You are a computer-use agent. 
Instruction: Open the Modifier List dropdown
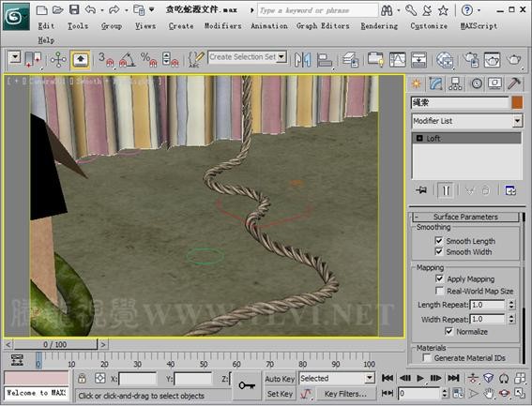click(x=517, y=121)
